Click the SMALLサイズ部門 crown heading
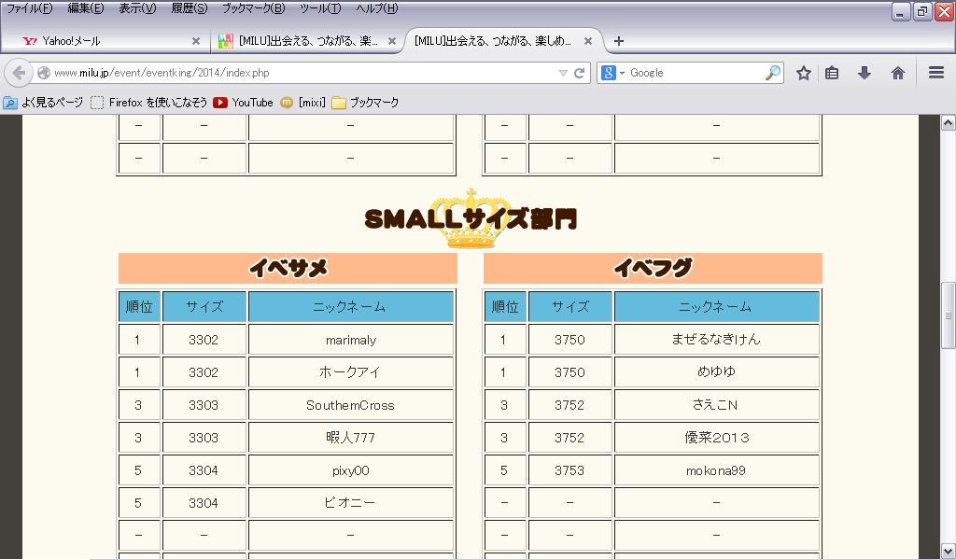The height and width of the screenshot is (560, 956). point(471,218)
